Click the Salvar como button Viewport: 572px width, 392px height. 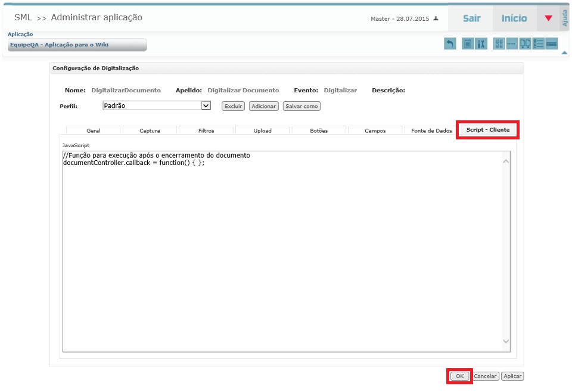(301, 106)
